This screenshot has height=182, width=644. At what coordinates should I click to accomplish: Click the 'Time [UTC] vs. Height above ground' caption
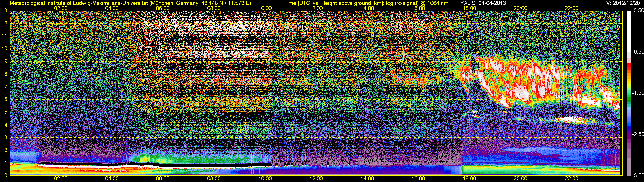(366, 3)
